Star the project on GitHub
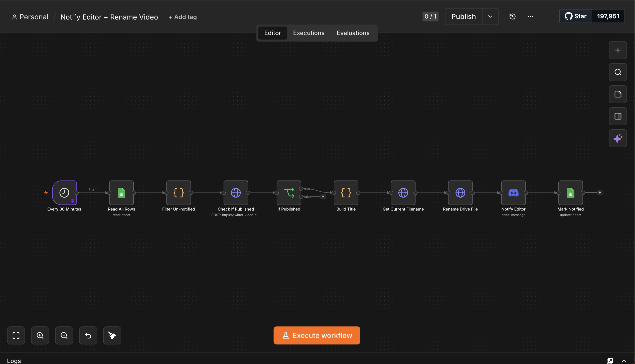The image size is (635, 364). 576,16
